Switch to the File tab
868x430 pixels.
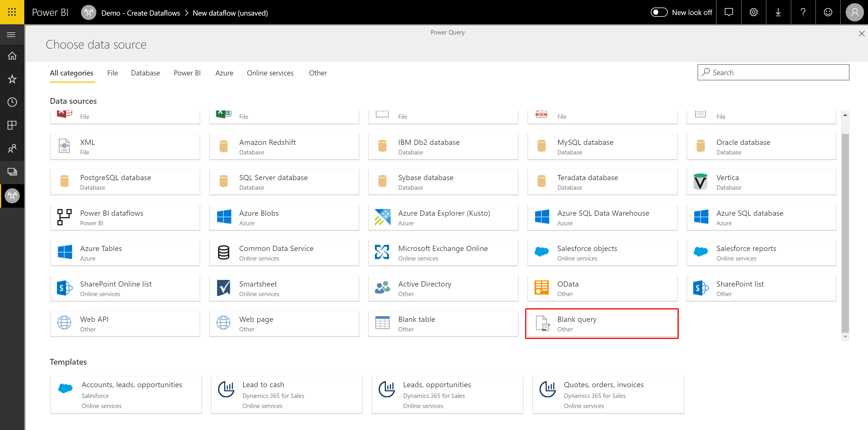tap(113, 73)
